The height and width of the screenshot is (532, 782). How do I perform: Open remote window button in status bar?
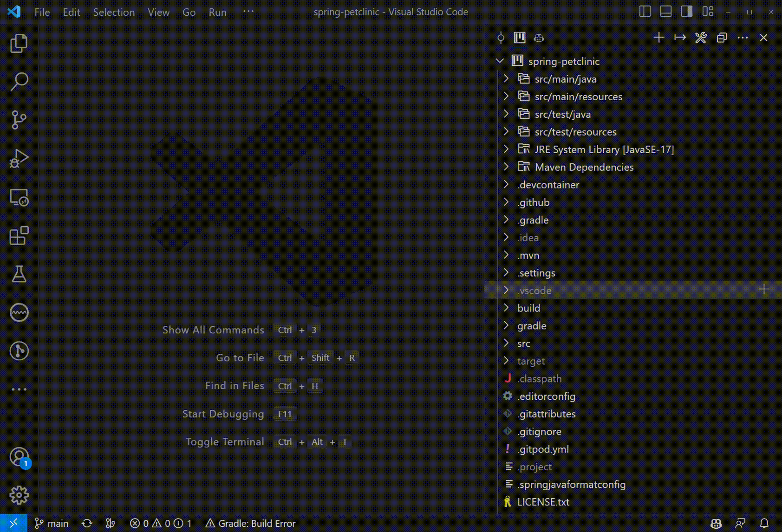click(x=13, y=524)
